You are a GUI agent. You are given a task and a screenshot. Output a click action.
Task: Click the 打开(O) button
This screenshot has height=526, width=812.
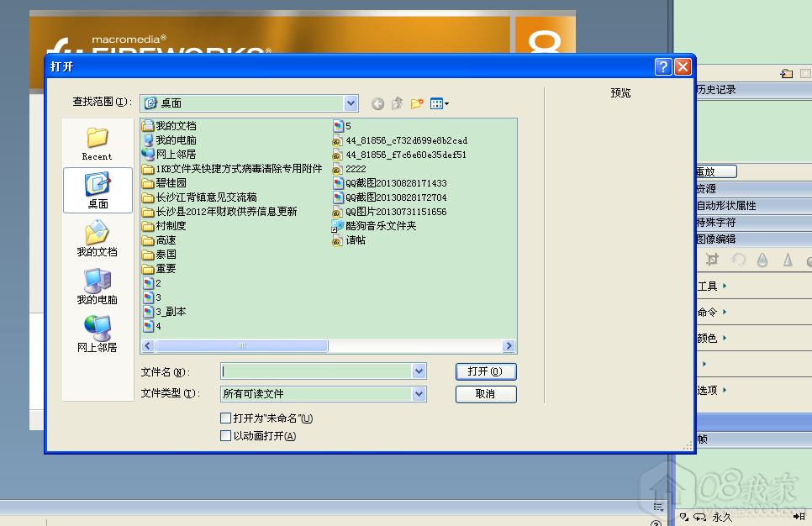486,371
